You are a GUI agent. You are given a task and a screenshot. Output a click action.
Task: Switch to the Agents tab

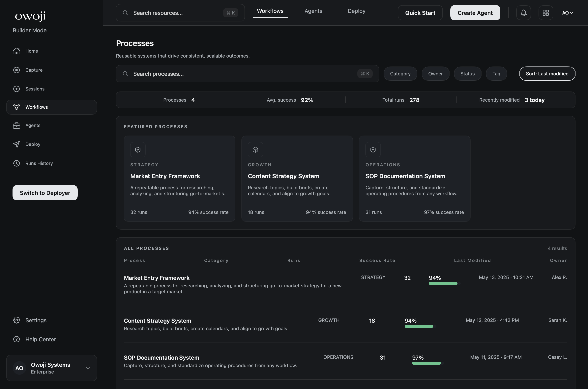tap(313, 11)
